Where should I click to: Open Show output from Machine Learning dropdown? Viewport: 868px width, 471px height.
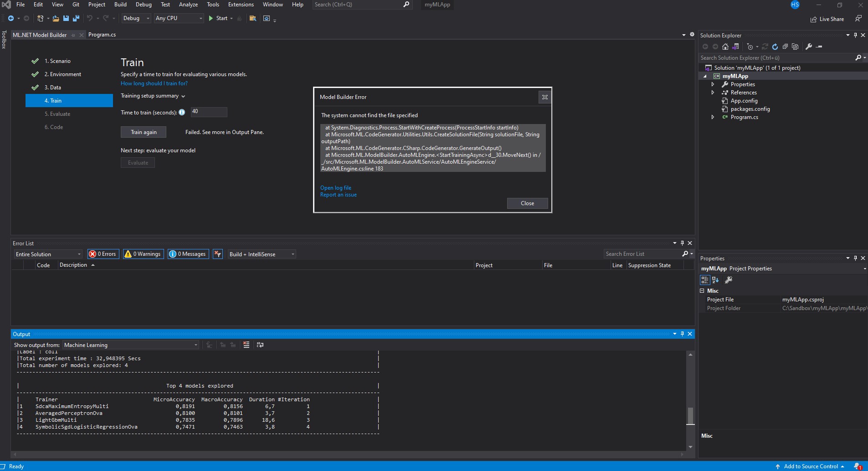point(131,345)
